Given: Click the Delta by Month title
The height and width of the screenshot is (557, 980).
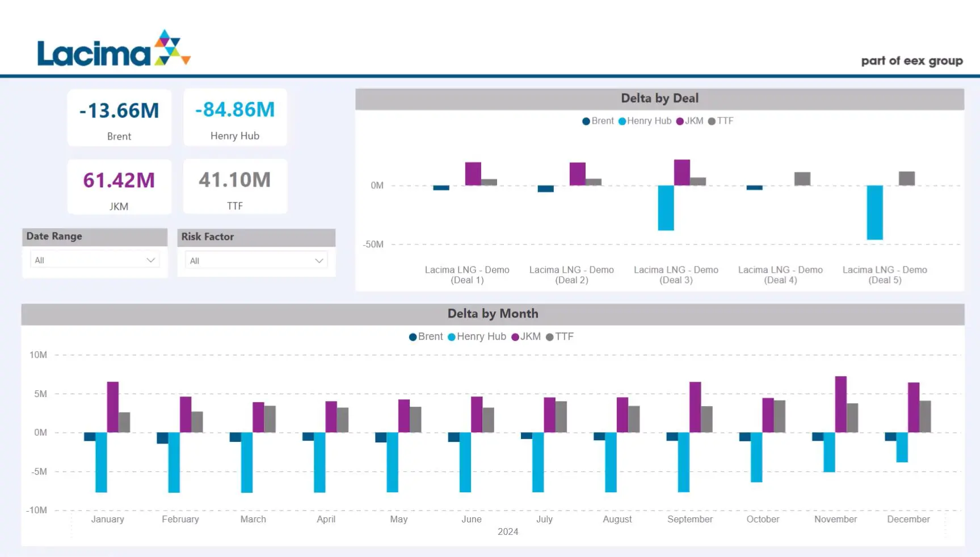Looking at the screenshot, I should [493, 314].
